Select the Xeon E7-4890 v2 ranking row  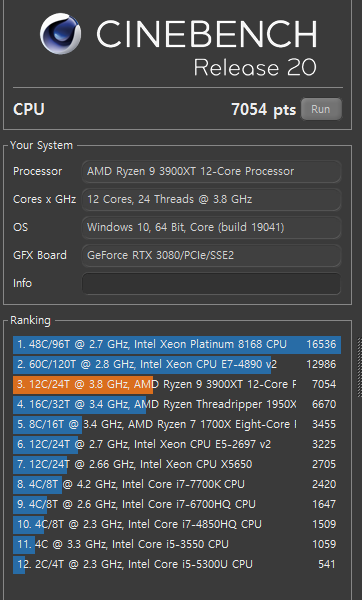coord(177,365)
